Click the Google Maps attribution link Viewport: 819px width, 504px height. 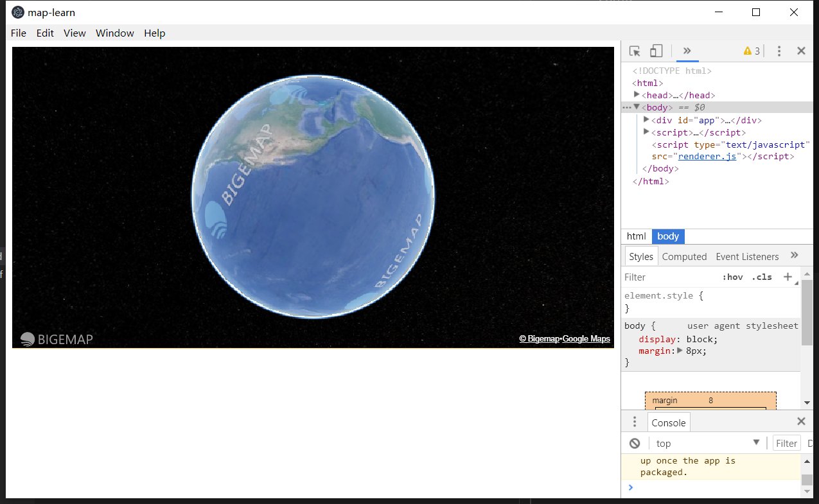click(585, 338)
